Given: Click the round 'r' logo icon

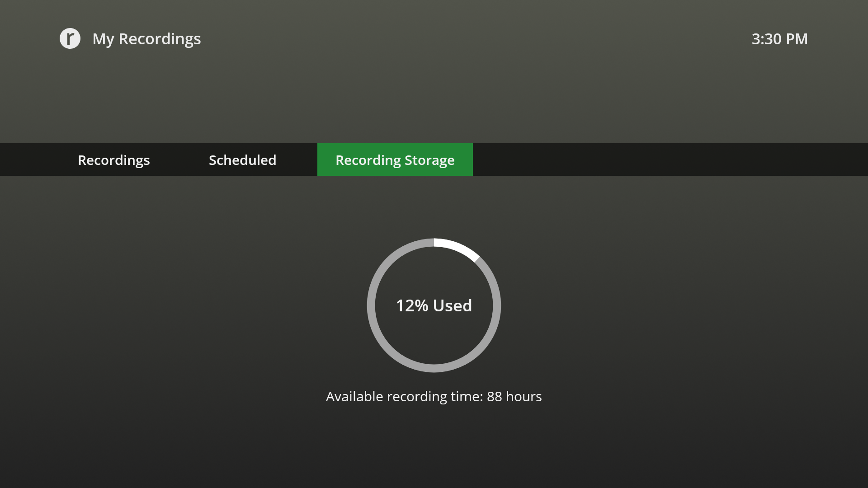Looking at the screenshot, I should coord(70,38).
